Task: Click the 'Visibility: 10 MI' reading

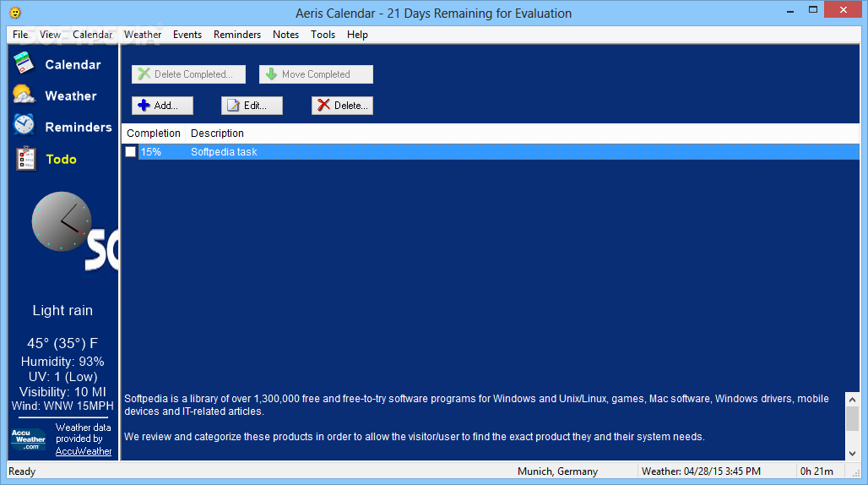Action: [62, 392]
